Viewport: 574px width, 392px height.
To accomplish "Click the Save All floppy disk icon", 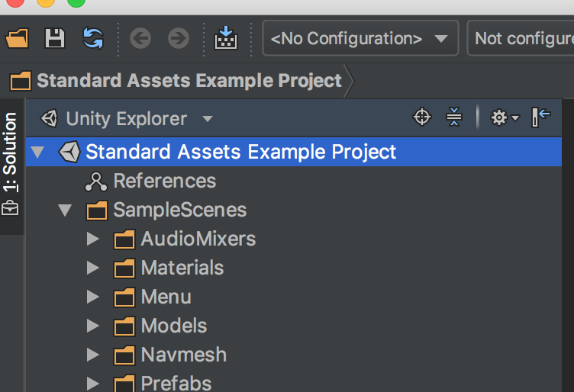I will (55, 38).
